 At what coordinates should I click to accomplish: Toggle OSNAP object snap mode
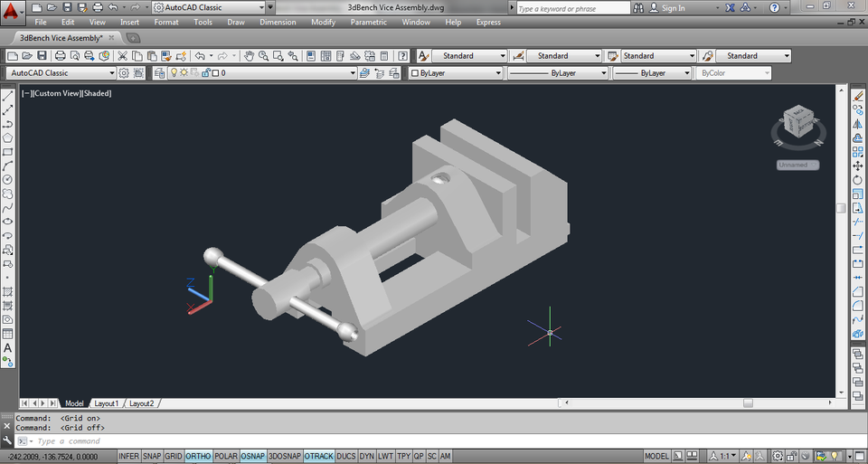[x=253, y=457]
